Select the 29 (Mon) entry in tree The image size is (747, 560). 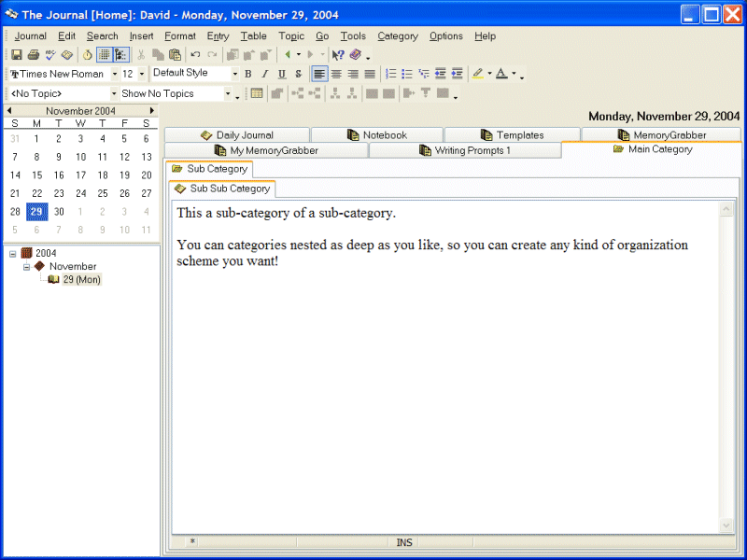coord(81,280)
